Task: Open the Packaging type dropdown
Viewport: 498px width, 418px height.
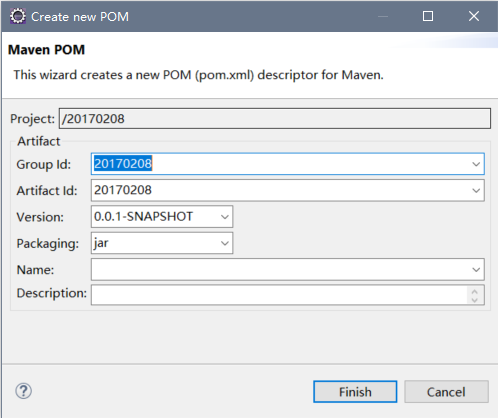Action: (225, 243)
